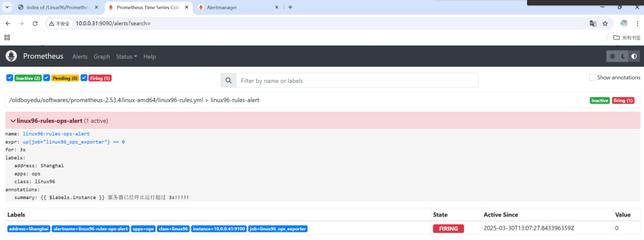The width and height of the screenshot is (644, 240).
Task: Click the Prometheus brand title
Action: (x=43, y=56)
